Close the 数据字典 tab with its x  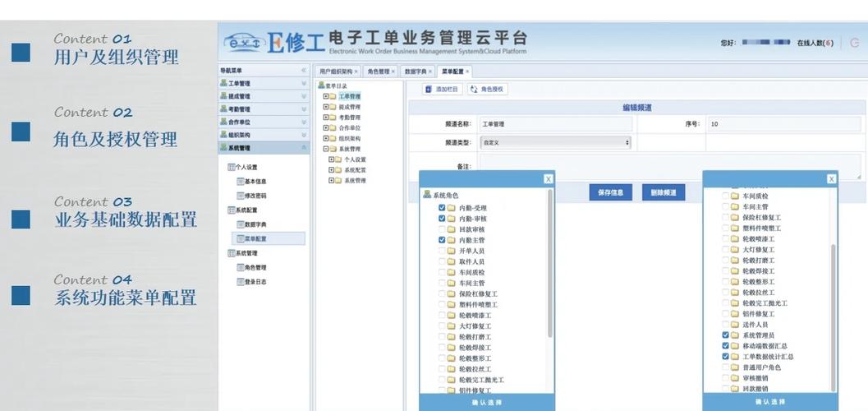430,72
